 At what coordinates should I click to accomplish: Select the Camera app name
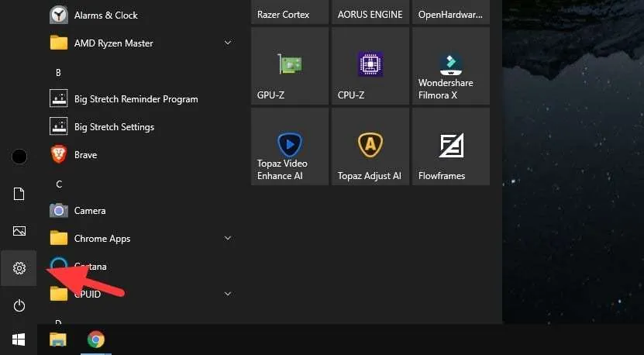pyautogui.click(x=90, y=211)
